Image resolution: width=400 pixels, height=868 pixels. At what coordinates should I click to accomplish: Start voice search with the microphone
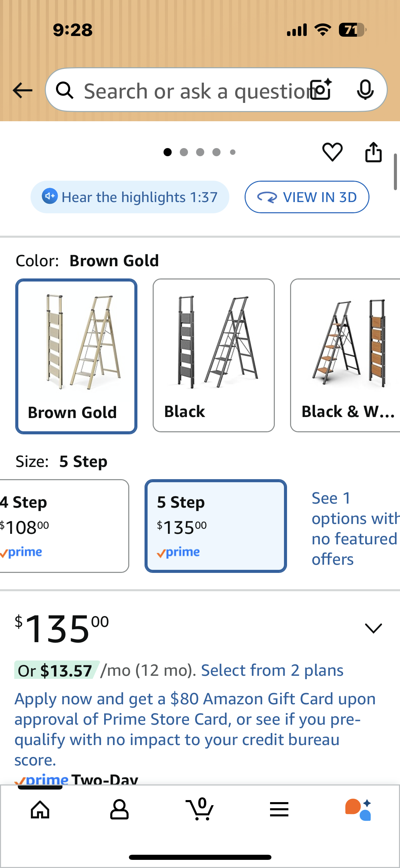point(365,90)
